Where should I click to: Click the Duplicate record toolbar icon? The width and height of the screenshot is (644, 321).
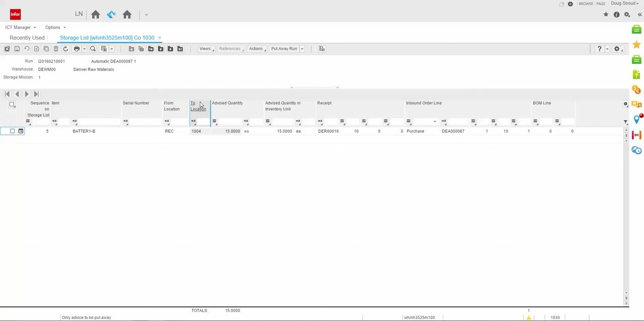tap(46, 49)
